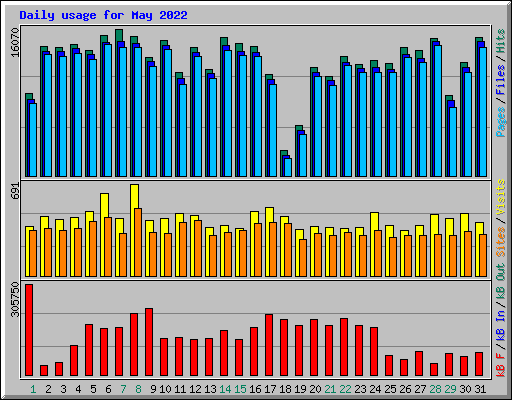Click the 'Daily usage for May 2022' title

(103, 15)
